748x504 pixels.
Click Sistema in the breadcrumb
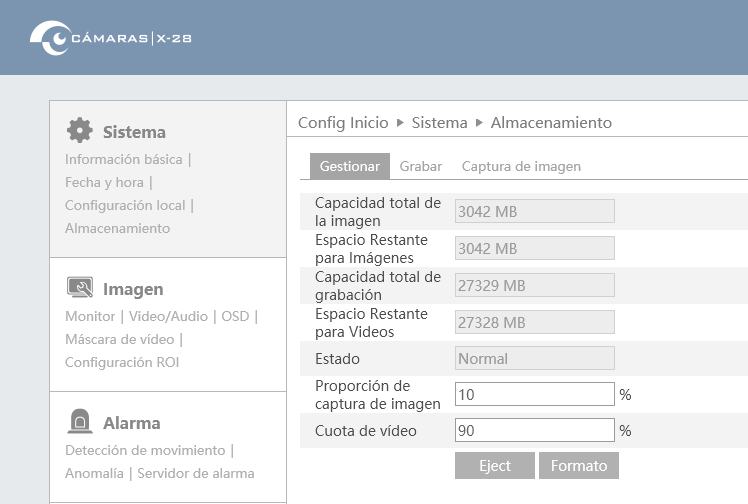point(439,123)
